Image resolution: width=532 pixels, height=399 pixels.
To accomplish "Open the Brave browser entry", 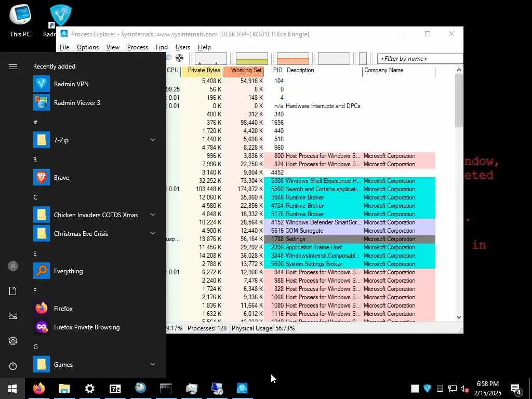I will pyautogui.click(x=95, y=178).
